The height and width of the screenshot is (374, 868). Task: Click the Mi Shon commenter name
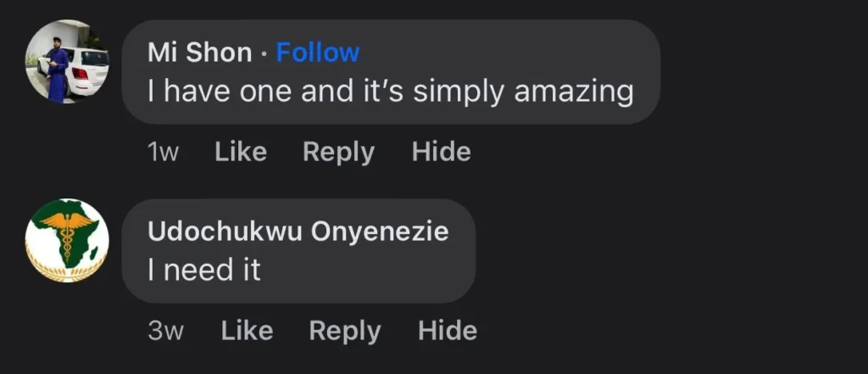click(200, 53)
